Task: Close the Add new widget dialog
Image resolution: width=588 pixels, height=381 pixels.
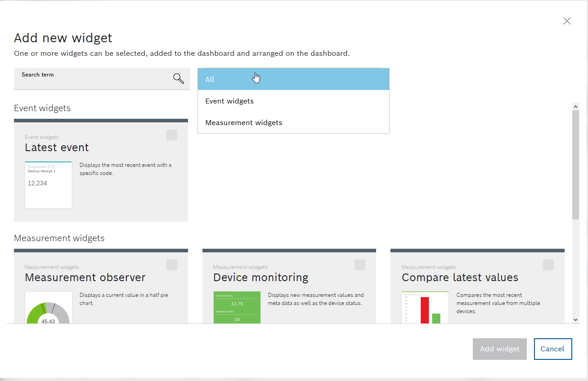Action: pyautogui.click(x=566, y=21)
